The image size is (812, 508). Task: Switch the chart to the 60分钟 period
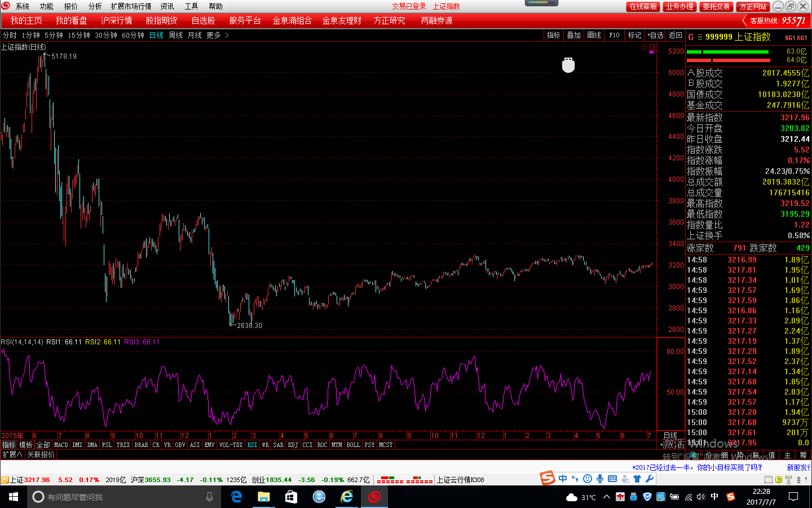pyautogui.click(x=133, y=35)
